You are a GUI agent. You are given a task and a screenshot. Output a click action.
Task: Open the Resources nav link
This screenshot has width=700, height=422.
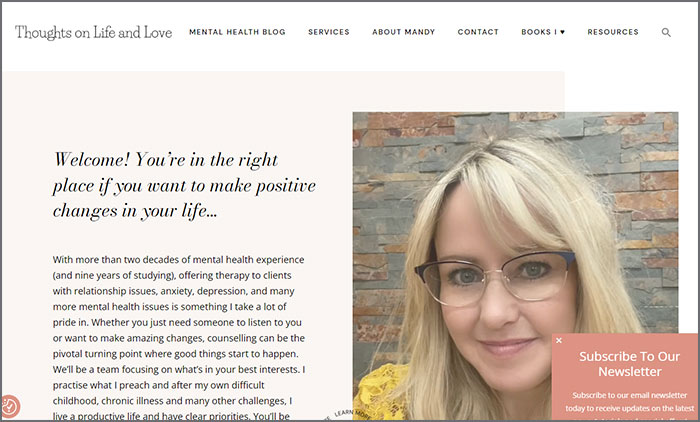coord(612,32)
